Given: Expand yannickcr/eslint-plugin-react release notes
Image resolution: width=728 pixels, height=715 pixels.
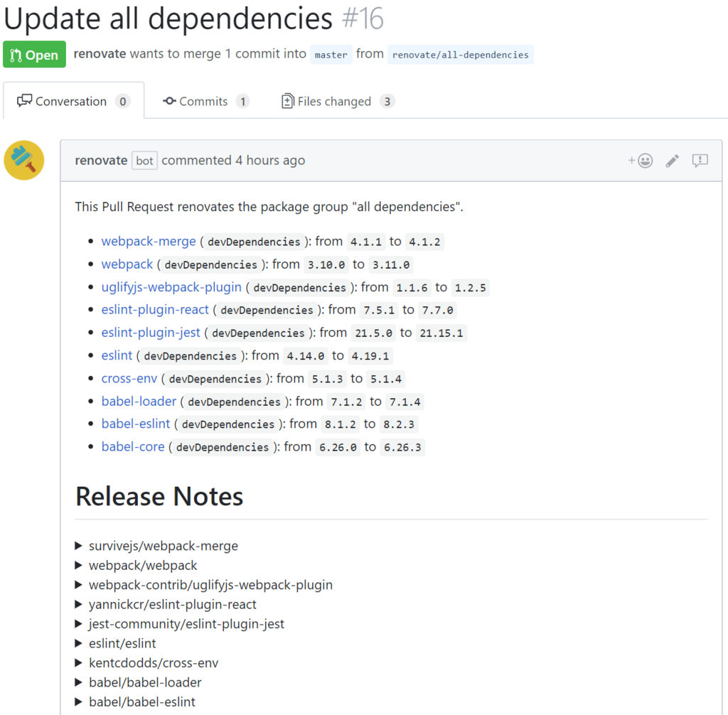Looking at the screenshot, I should pyautogui.click(x=166, y=604).
